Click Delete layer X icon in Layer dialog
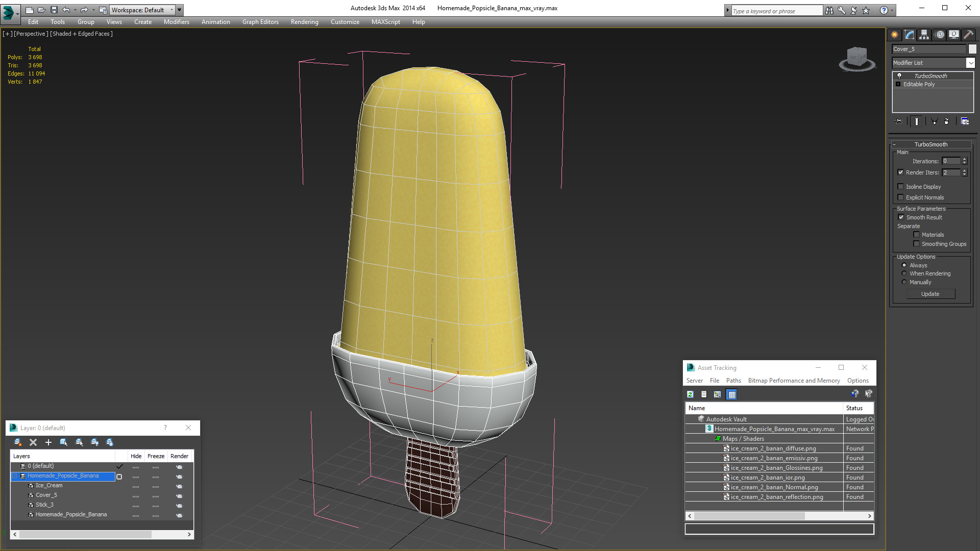The width and height of the screenshot is (980, 551). (x=33, y=442)
